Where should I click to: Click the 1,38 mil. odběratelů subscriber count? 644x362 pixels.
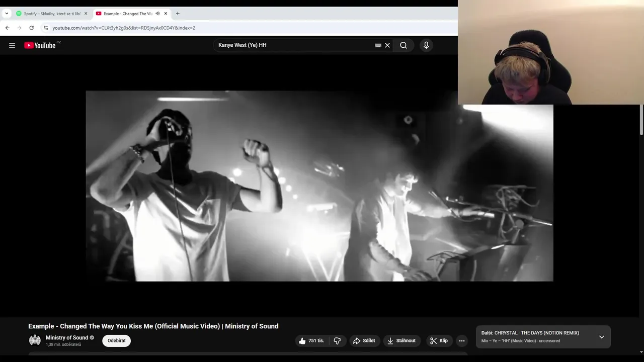[63, 344]
